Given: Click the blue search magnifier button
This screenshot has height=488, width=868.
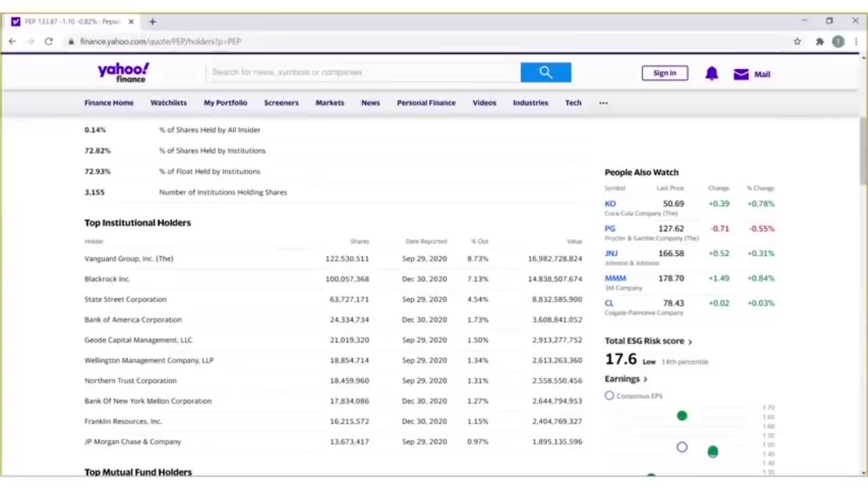Looking at the screenshot, I should pyautogui.click(x=546, y=73).
